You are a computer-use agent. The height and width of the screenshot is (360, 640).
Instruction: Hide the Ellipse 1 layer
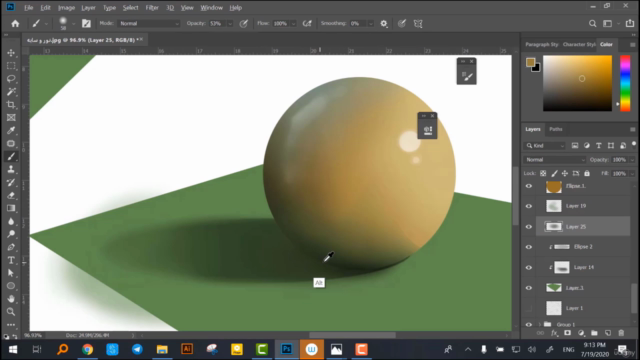(529, 186)
